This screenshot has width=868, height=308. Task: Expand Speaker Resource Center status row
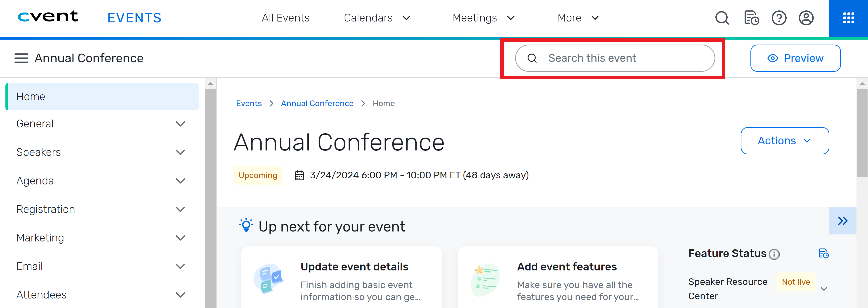[824, 289]
